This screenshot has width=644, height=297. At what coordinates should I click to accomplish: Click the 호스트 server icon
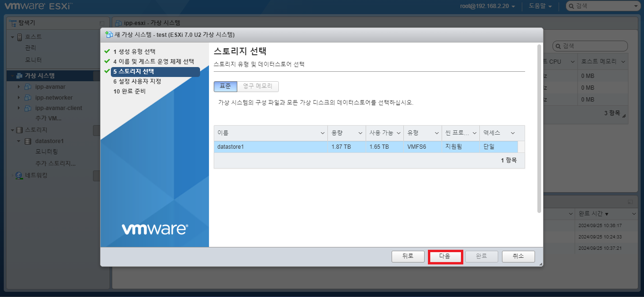pyautogui.click(x=20, y=37)
